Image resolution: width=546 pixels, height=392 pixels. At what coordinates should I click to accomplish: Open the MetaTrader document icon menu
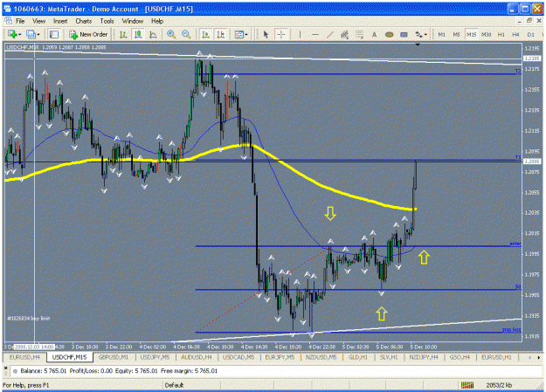coord(8,21)
